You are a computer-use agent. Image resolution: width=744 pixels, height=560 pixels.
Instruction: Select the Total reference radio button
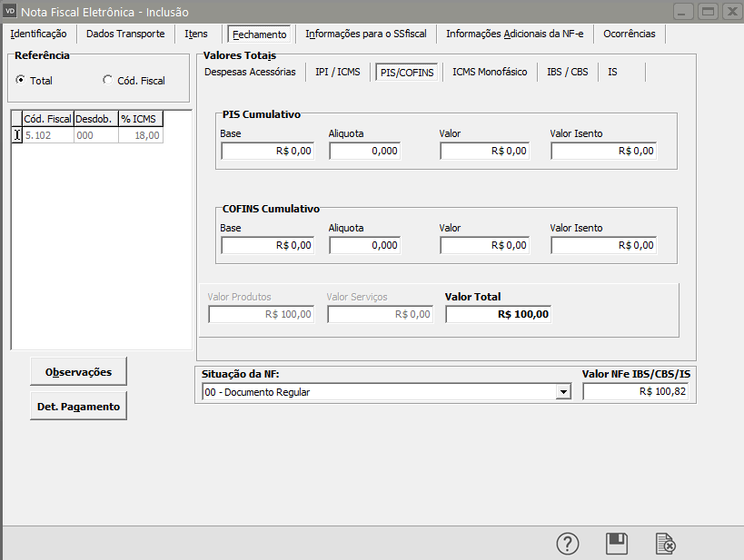20,81
